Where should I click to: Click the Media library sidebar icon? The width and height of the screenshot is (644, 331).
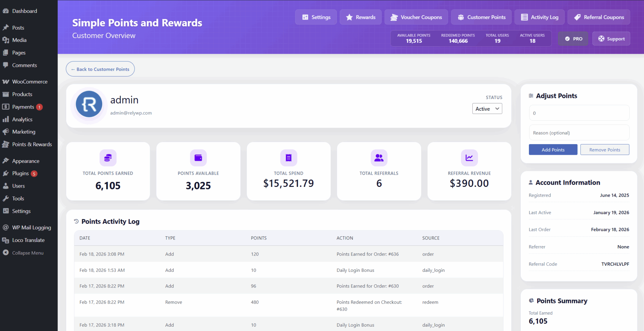(x=6, y=40)
